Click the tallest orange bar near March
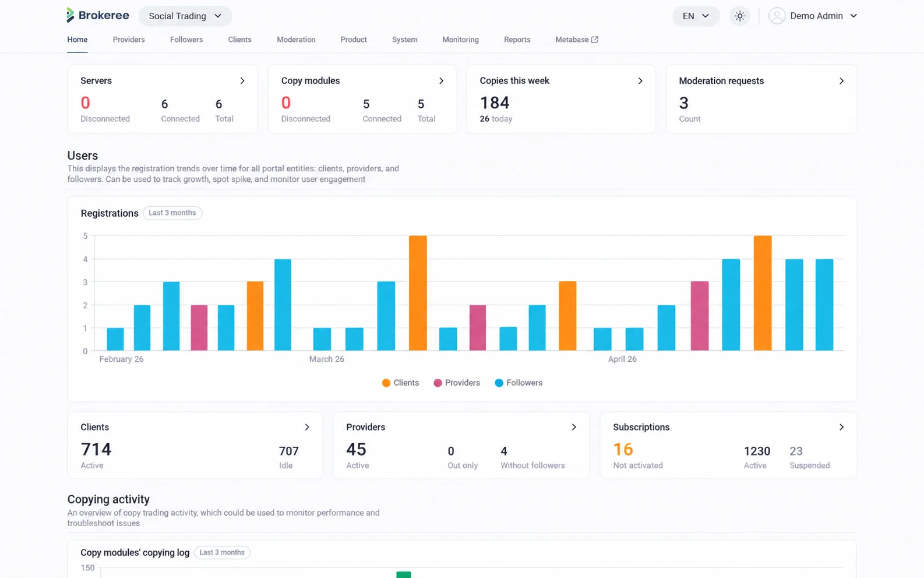This screenshot has width=924, height=578. pos(418,293)
